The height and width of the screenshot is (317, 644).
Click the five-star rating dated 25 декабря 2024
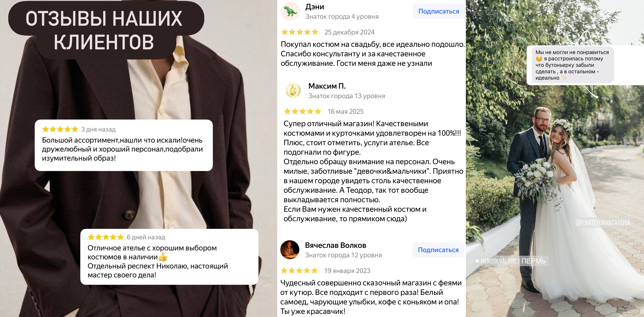(300, 32)
